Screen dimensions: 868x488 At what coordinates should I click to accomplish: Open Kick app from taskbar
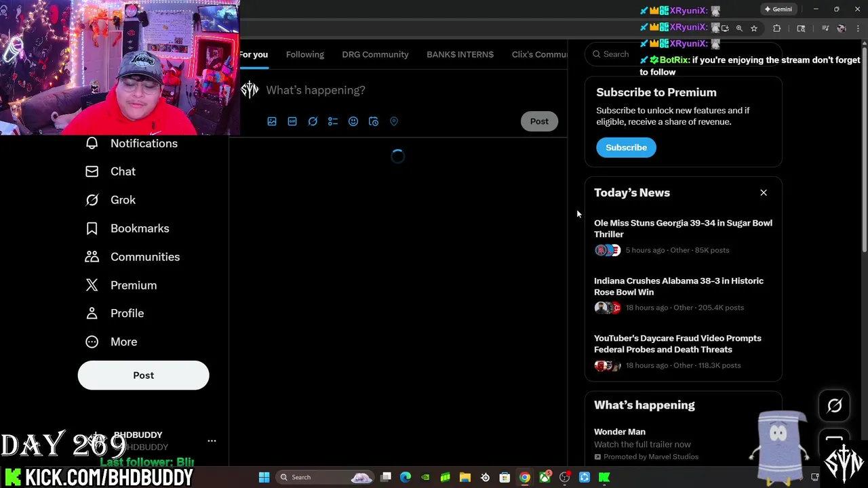[x=604, y=477]
